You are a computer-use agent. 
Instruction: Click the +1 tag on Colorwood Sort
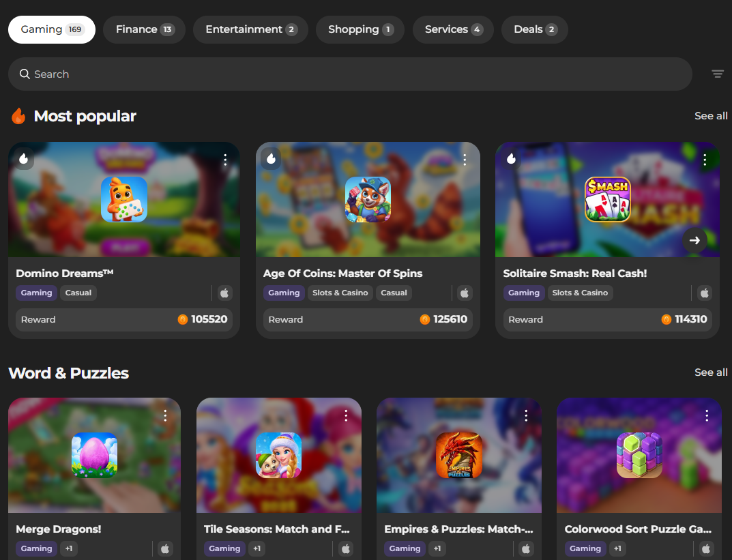coord(617,548)
